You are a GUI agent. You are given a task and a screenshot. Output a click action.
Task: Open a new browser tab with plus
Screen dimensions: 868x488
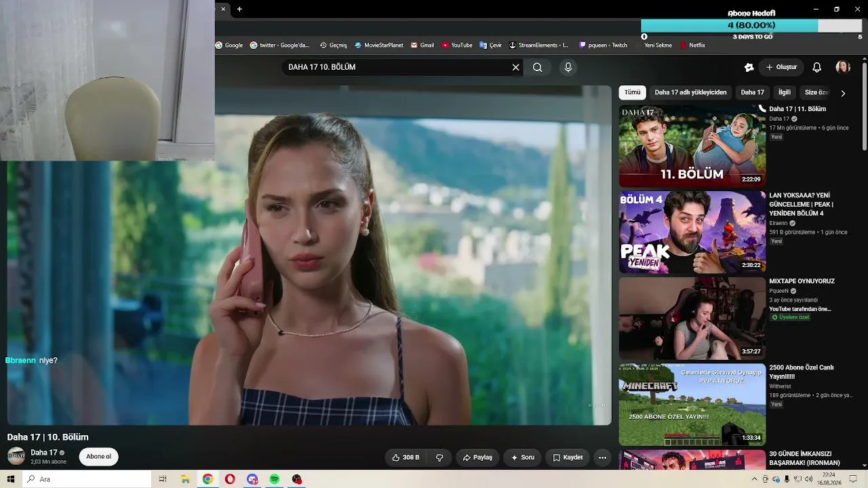click(239, 9)
